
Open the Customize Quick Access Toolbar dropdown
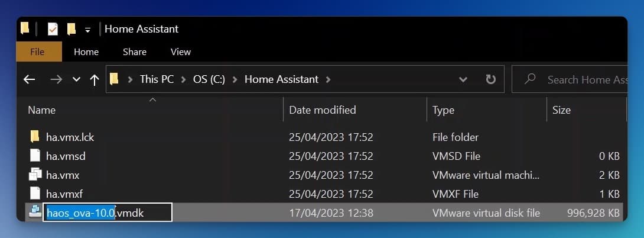coord(87,30)
